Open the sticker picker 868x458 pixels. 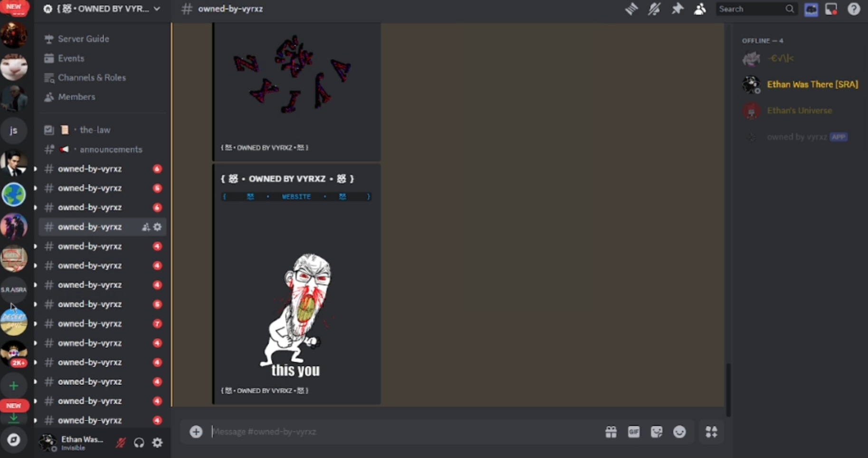coord(657,432)
